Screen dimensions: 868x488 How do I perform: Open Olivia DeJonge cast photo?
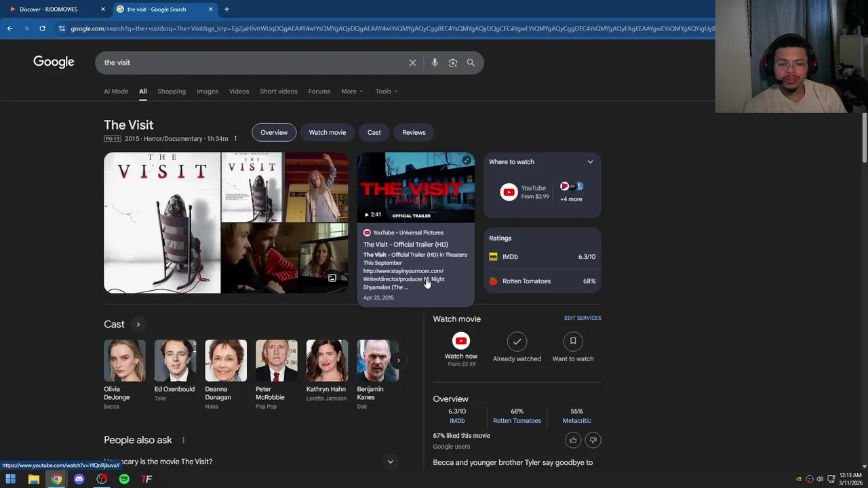point(124,361)
